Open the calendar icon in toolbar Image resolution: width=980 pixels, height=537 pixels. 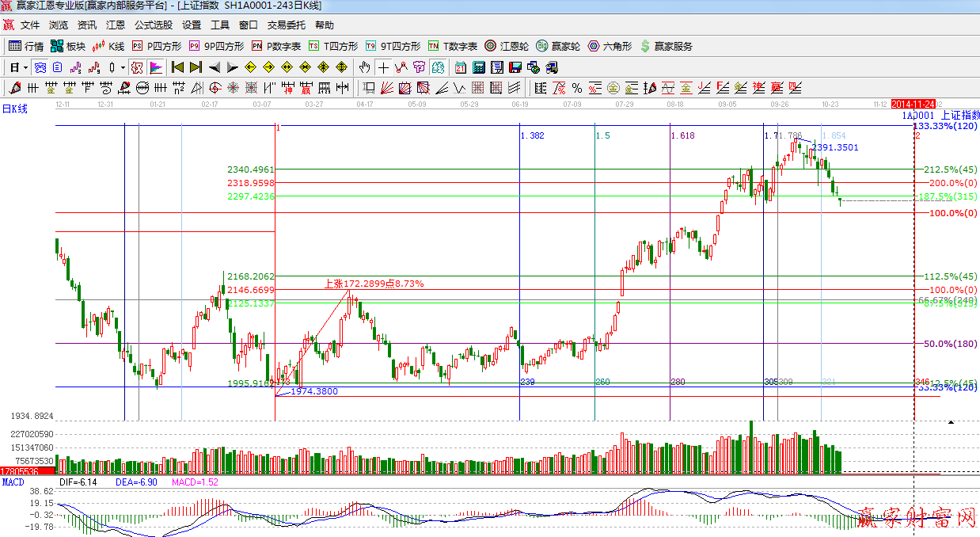460,67
